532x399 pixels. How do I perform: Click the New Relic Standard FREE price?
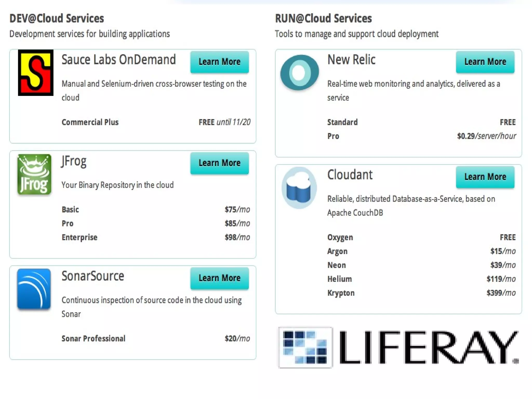(508, 122)
